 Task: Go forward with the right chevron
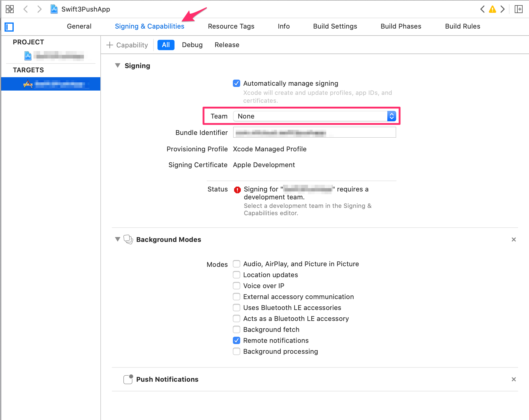pyautogui.click(x=39, y=9)
